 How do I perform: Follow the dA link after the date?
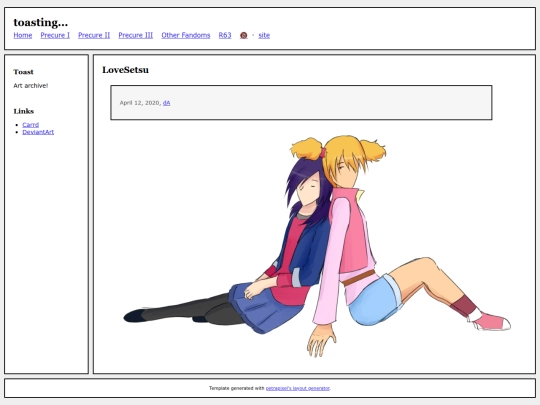pos(166,103)
